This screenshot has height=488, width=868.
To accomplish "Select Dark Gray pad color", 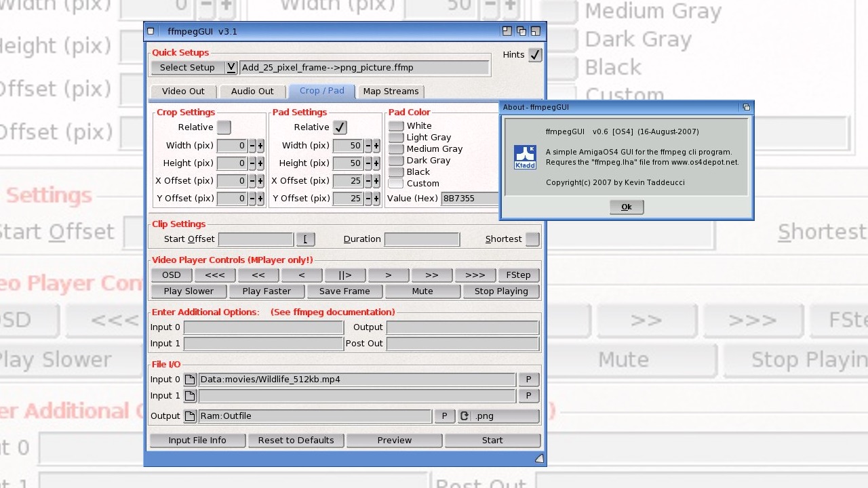I will click(x=396, y=161).
